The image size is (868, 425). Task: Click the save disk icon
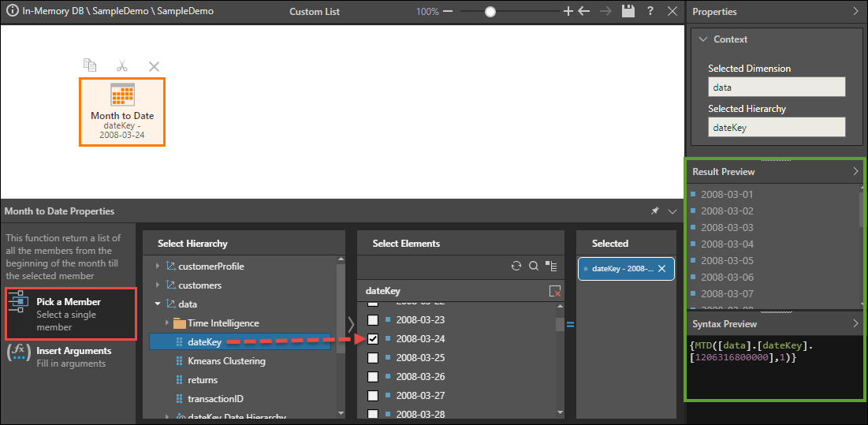pyautogui.click(x=628, y=12)
